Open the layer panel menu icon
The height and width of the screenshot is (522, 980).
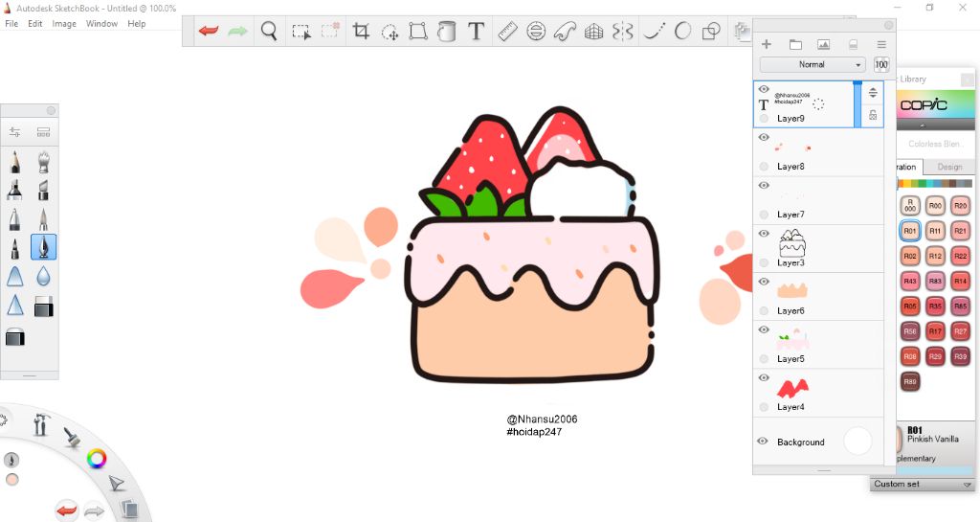pos(881,44)
